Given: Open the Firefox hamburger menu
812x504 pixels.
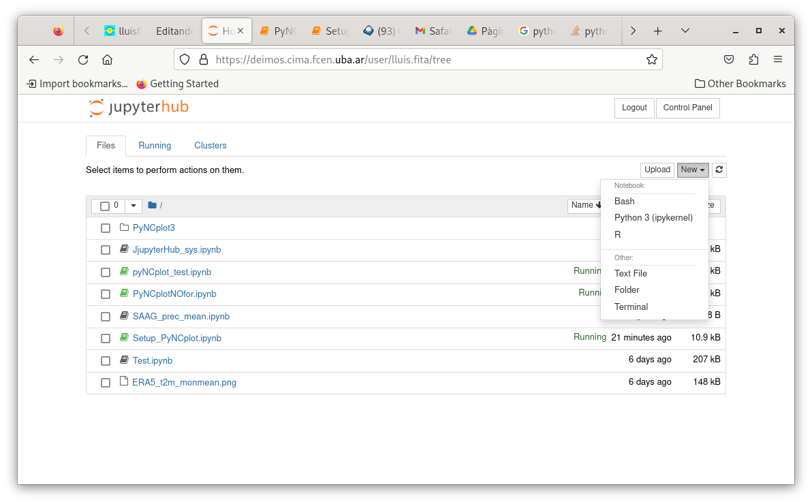Looking at the screenshot, I should (x=778, y=60).
